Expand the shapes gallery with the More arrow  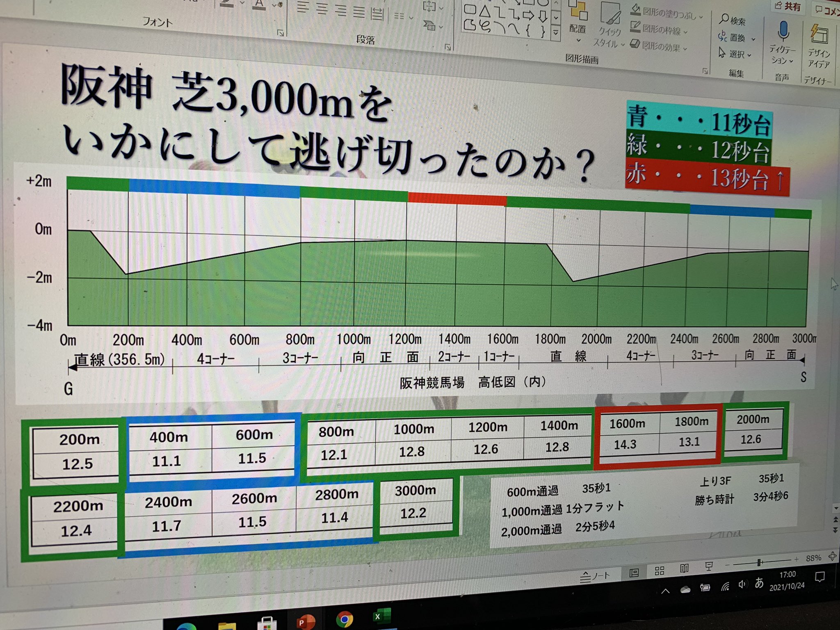(x=556, y=33)
